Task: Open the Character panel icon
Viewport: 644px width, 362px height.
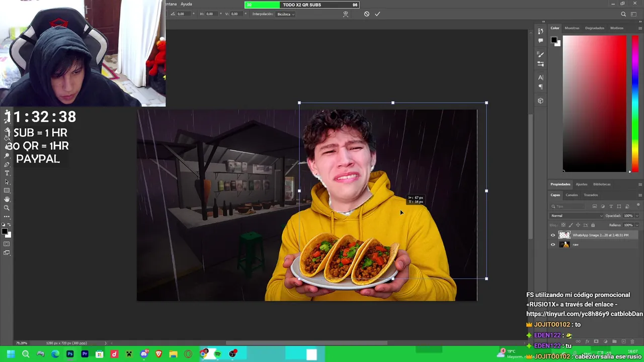Action: pos(541,77)
